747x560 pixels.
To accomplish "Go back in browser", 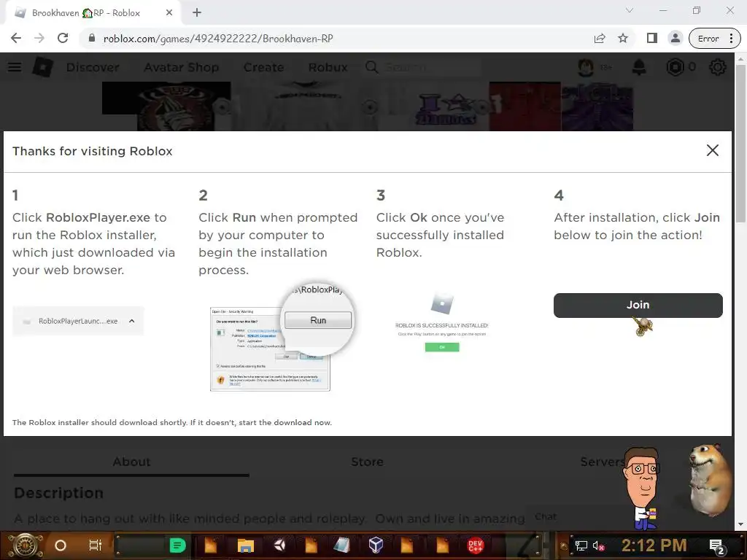I will click(x=16, y=39).
